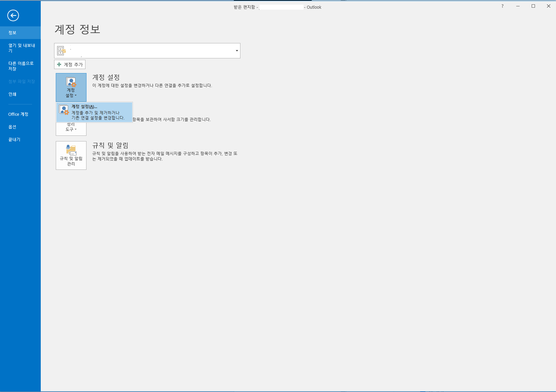The width and height of the screenshot is (556, 392).
Task: Go to 인쇄 in the sidebar
Action: [20, 94]
